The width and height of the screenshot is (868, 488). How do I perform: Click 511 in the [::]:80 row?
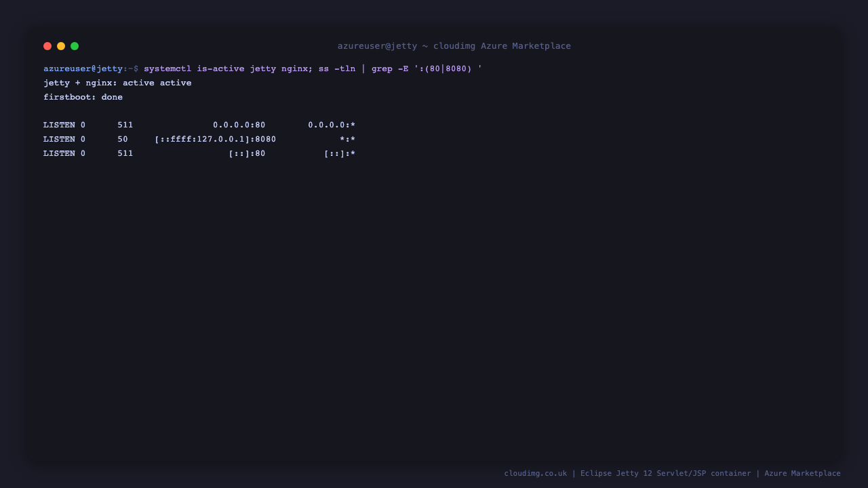tap(125, 154)
